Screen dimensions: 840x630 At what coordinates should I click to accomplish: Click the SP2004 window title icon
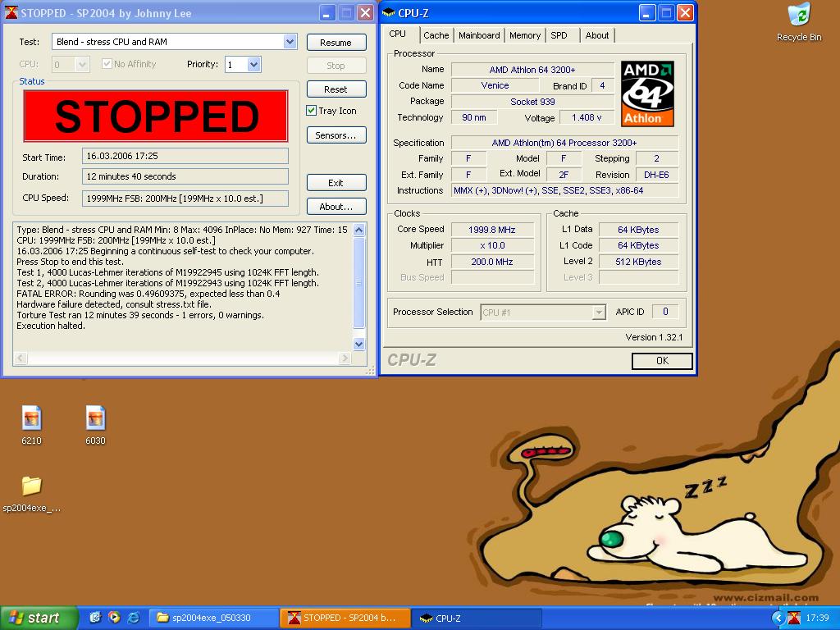click(11, 13)
